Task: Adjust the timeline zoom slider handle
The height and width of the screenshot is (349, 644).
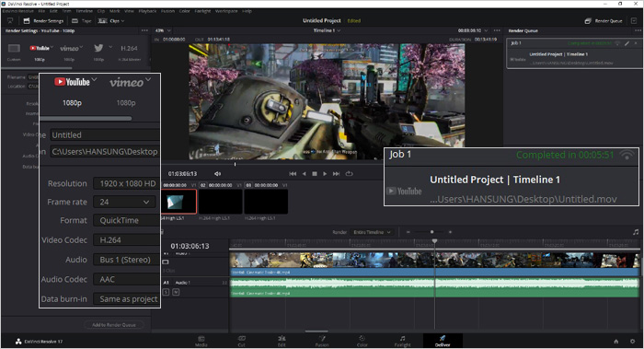Action: 432,232
